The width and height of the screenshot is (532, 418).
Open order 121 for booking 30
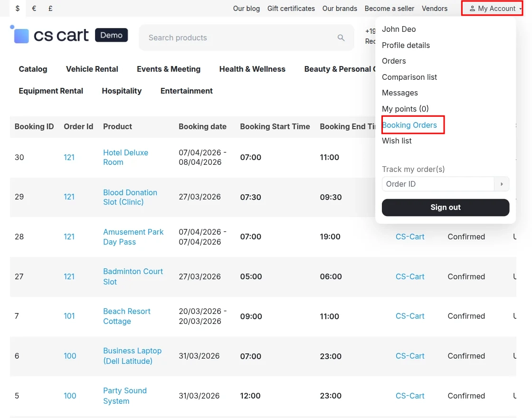coord(69,157)
